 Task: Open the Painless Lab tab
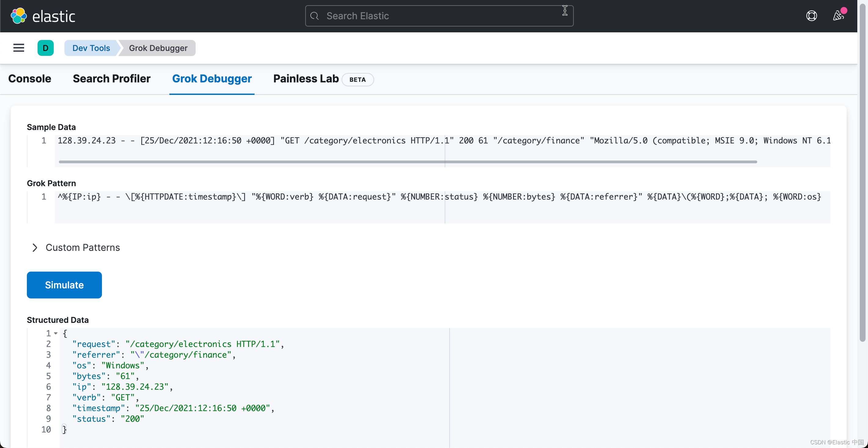tap(305, 78)
